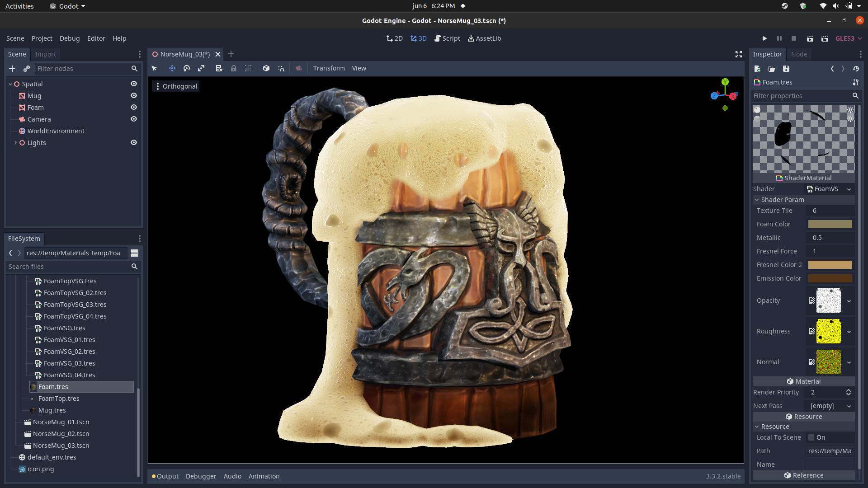Toggle visibility of the Foam node

(x=134, y=108)
